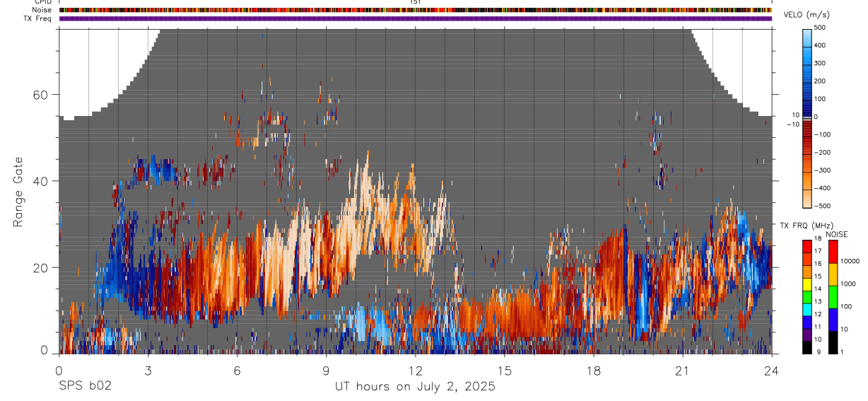Viewport: 868px width, 401px height.
Task: Click the 10000 label on NOISE legend
Action: [x=850, y=261]
